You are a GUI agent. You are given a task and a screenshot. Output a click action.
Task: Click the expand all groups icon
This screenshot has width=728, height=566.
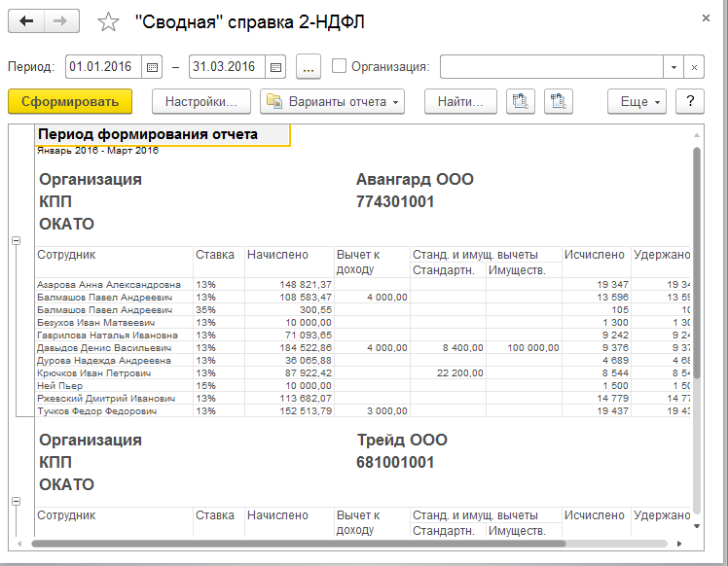pyautogui.click(x=523, y=101)
